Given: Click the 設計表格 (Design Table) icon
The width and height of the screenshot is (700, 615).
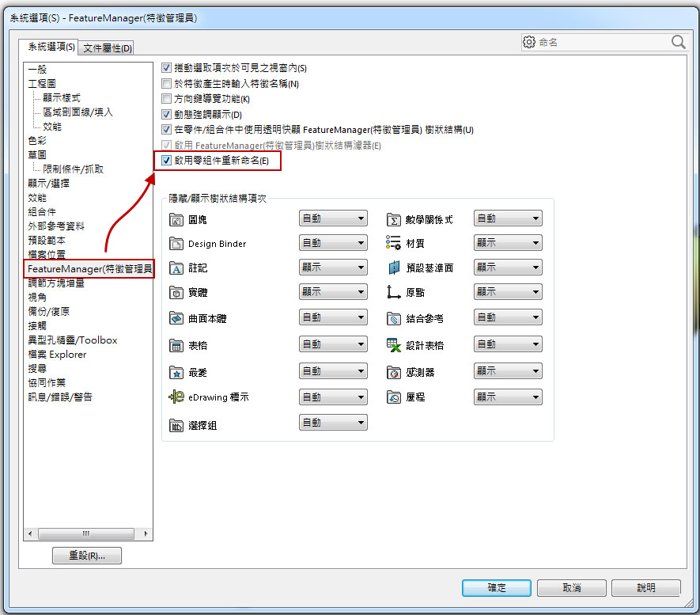Looking at the screenshot, I should [x=394, y=345].
